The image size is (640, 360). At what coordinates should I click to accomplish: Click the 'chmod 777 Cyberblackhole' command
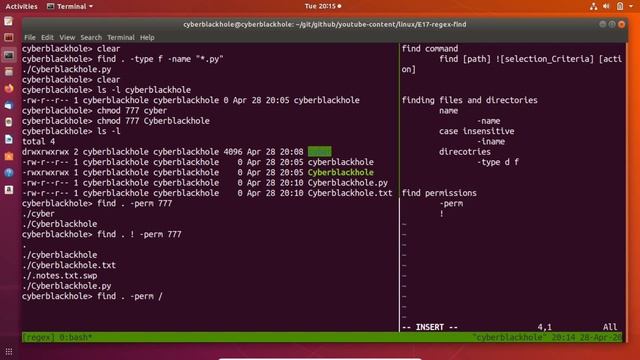click(x=153, y=121)
